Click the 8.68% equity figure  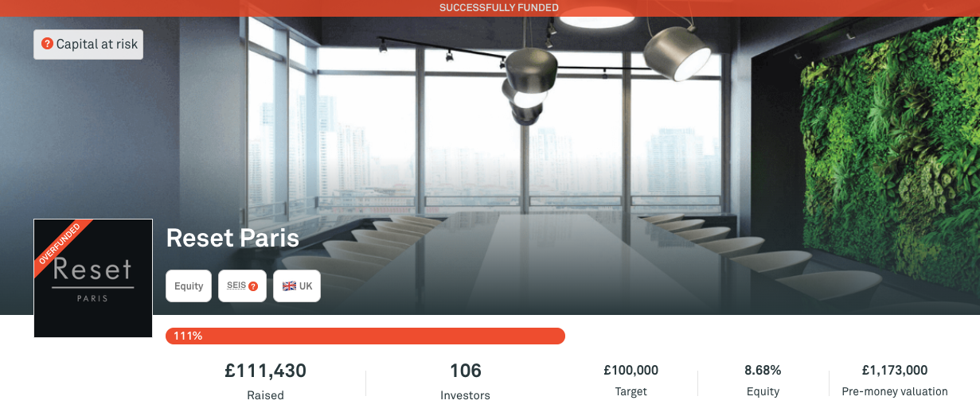[763, 371]
